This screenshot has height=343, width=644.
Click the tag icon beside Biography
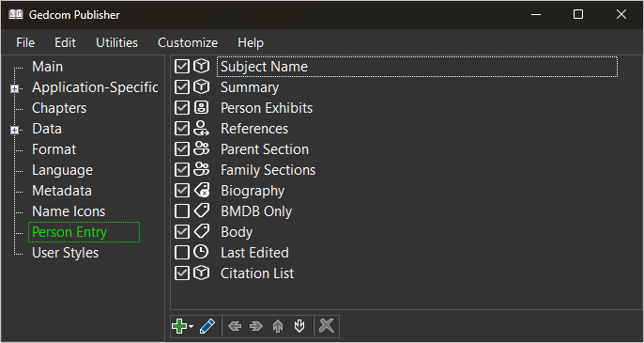click(201, 191)
